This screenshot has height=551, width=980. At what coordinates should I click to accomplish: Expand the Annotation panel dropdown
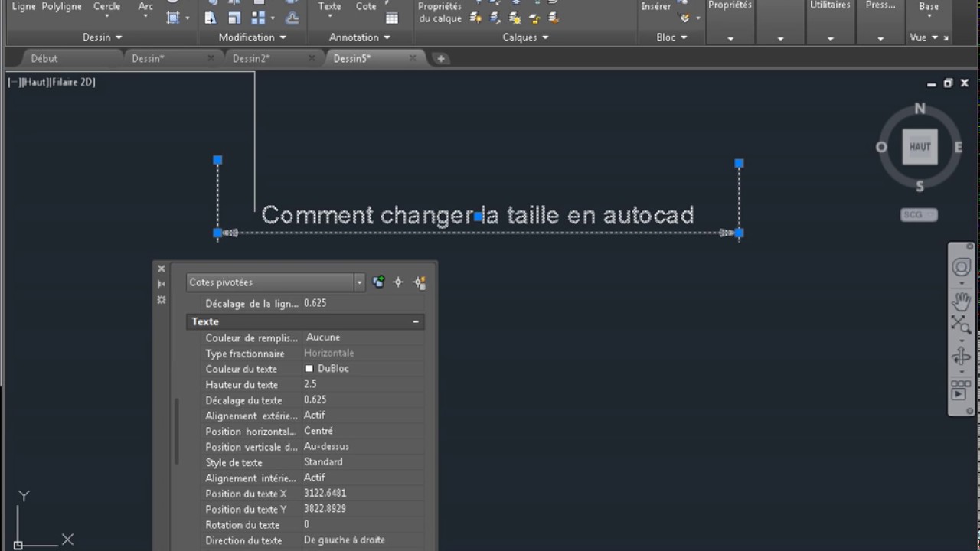coord(359,37)
